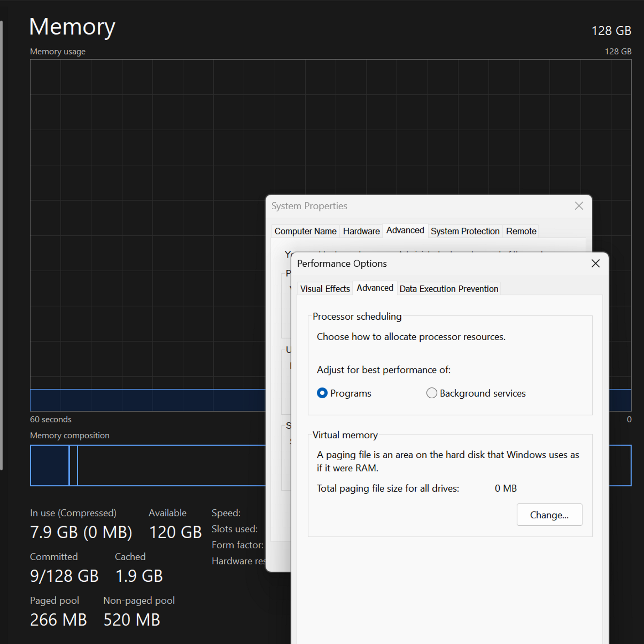Open the Hardware tab in System Properties
644x644 pixels.
[x=361, y=231]
